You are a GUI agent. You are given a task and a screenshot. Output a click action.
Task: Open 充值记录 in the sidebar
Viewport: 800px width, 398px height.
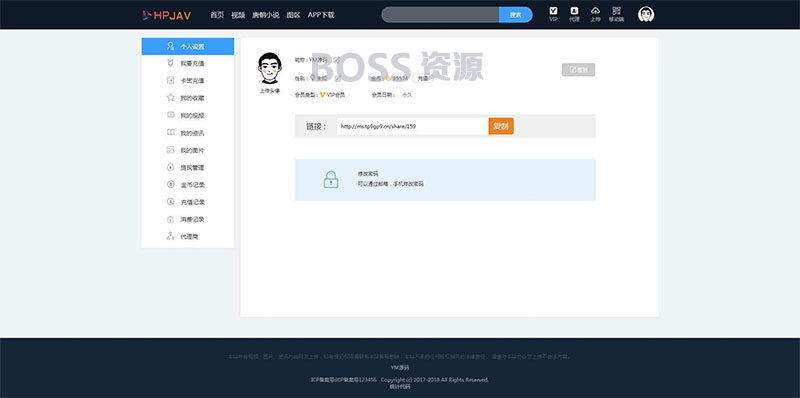(188, 202)
